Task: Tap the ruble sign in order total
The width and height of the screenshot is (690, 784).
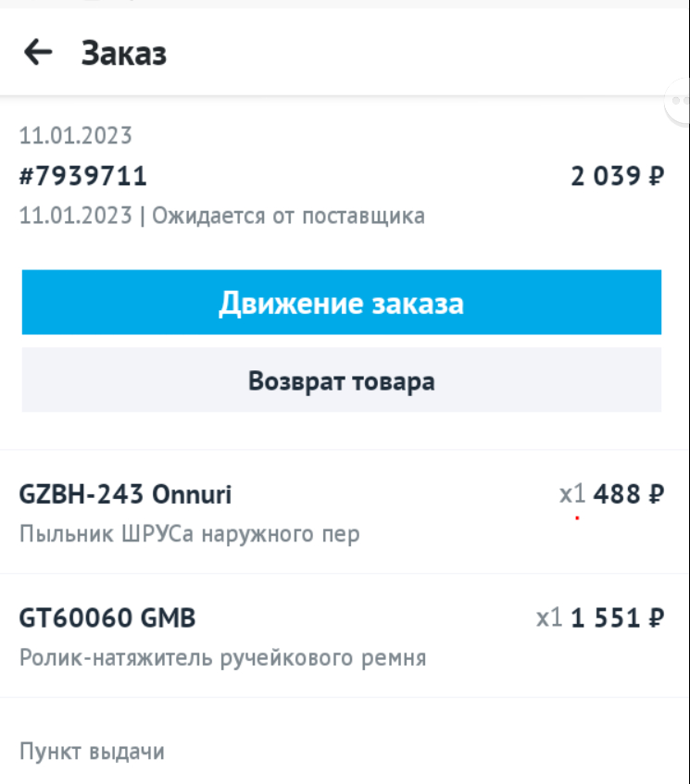Action: click(x=657, y=176)
